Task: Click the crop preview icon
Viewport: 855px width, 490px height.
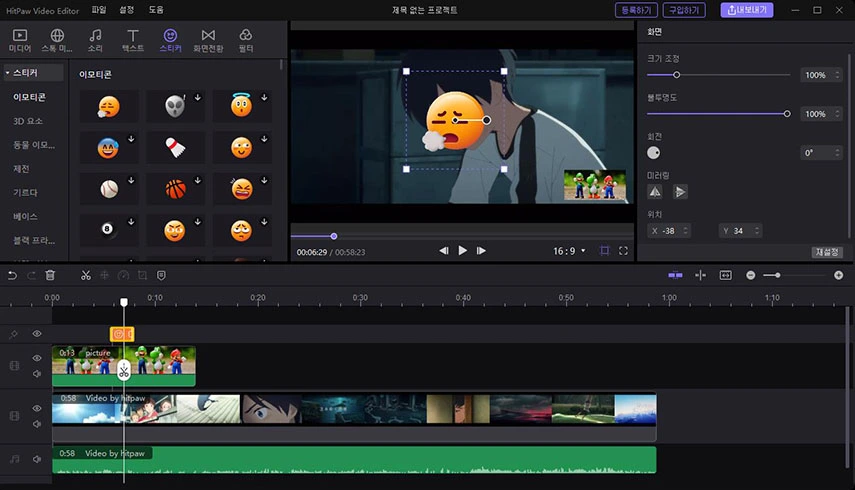Action: (x=605, y=251)
